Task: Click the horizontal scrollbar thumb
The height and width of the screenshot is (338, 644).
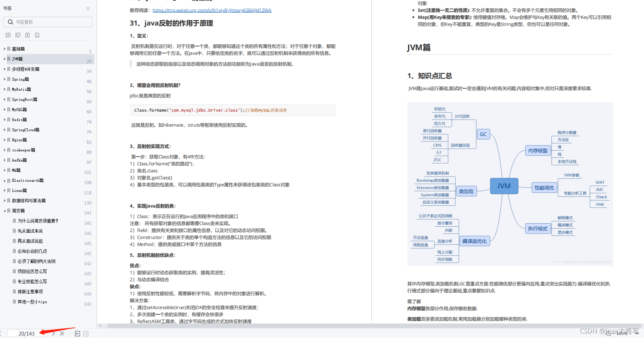Action: [x=373, y=326]
